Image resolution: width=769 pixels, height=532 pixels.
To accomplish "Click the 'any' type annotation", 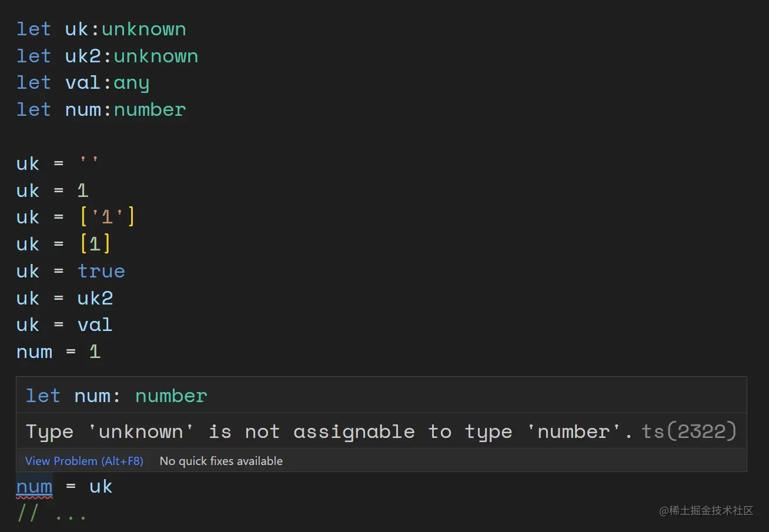I will point(131,83).
